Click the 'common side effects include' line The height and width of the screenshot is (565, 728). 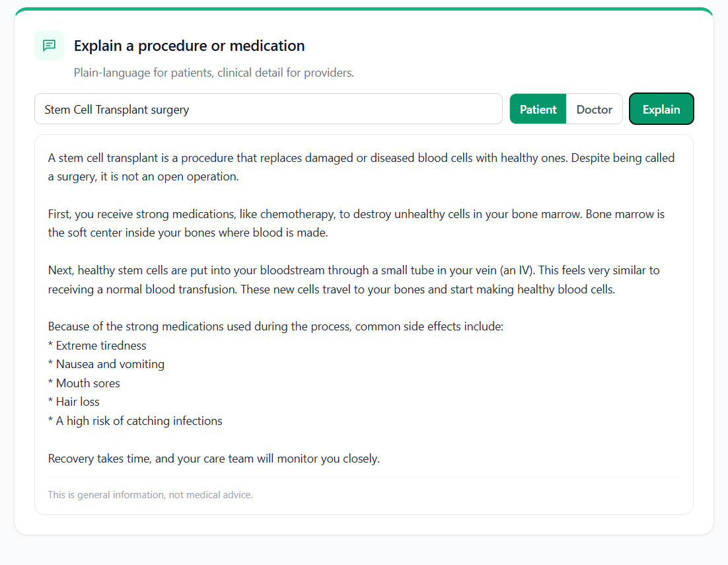coord(275,326)
